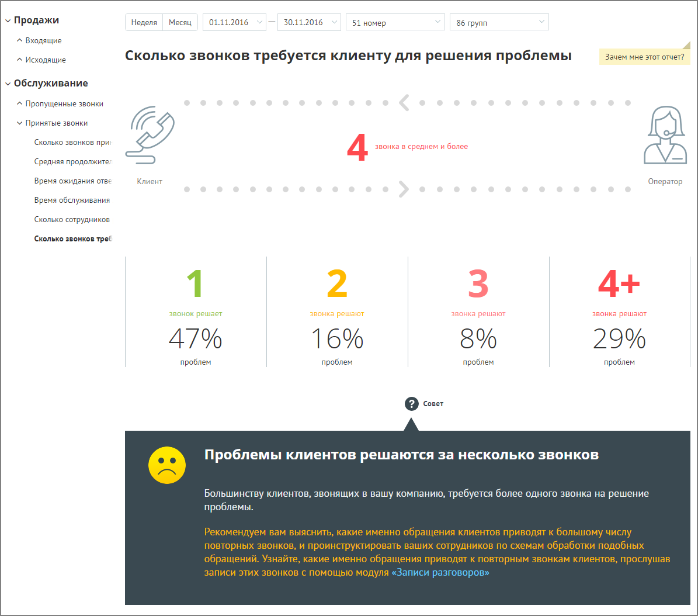
Task: Open the 51 номер dropdown
Action: [x=395, y=22]
